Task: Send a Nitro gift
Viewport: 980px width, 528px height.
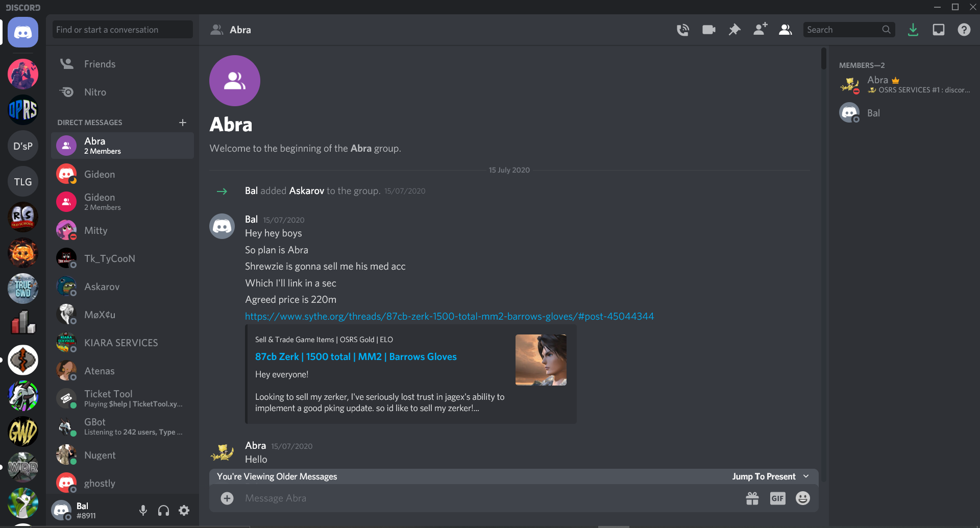Action: click(x=752, y=498)
